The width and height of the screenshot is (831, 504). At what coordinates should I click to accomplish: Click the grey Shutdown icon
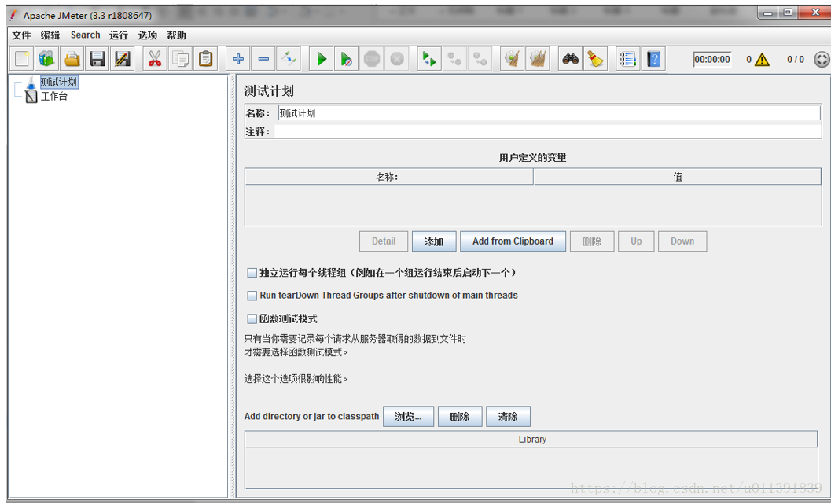point(397,59)
